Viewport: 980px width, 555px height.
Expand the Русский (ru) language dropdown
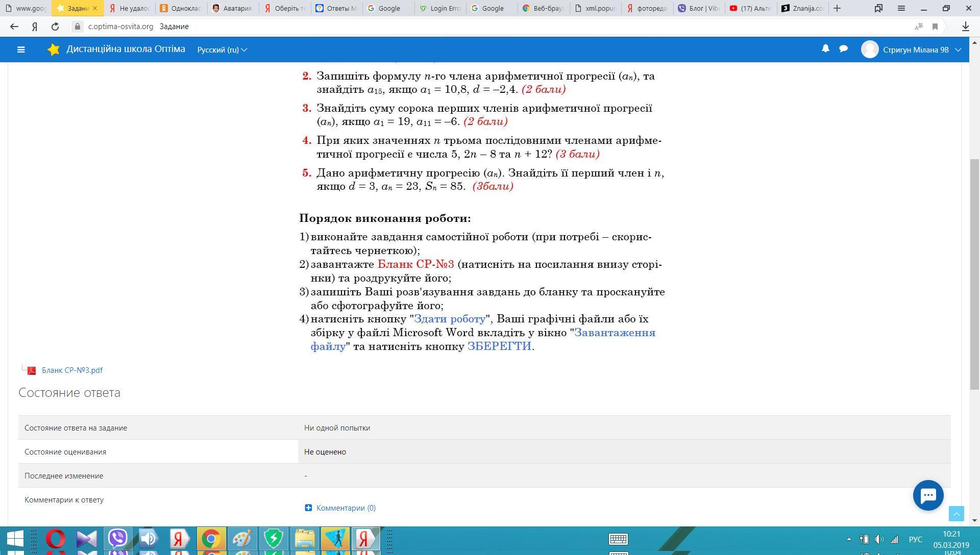[x=222, y=49]
